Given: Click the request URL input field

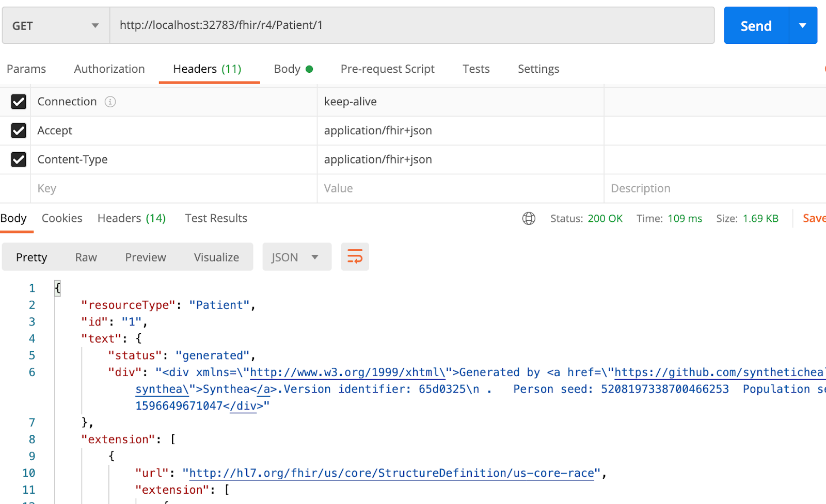Looking at the screenshot, I should click(x=411, y=25).
